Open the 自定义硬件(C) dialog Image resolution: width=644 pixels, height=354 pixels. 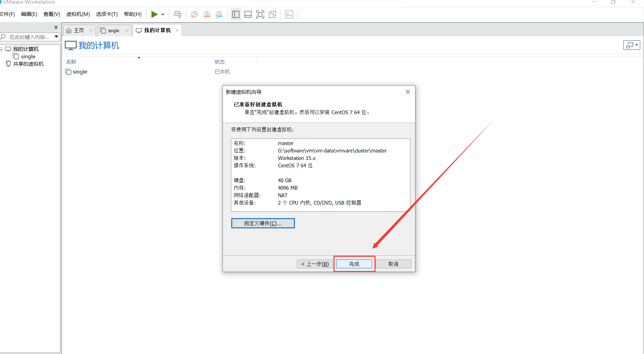[263, 223]
